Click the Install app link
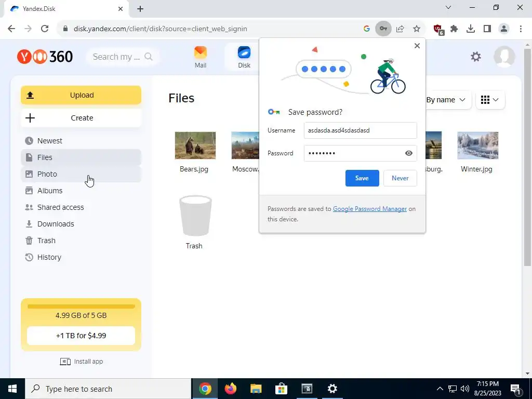The width and height of the screenshot is (532, 399). point(82,362)
